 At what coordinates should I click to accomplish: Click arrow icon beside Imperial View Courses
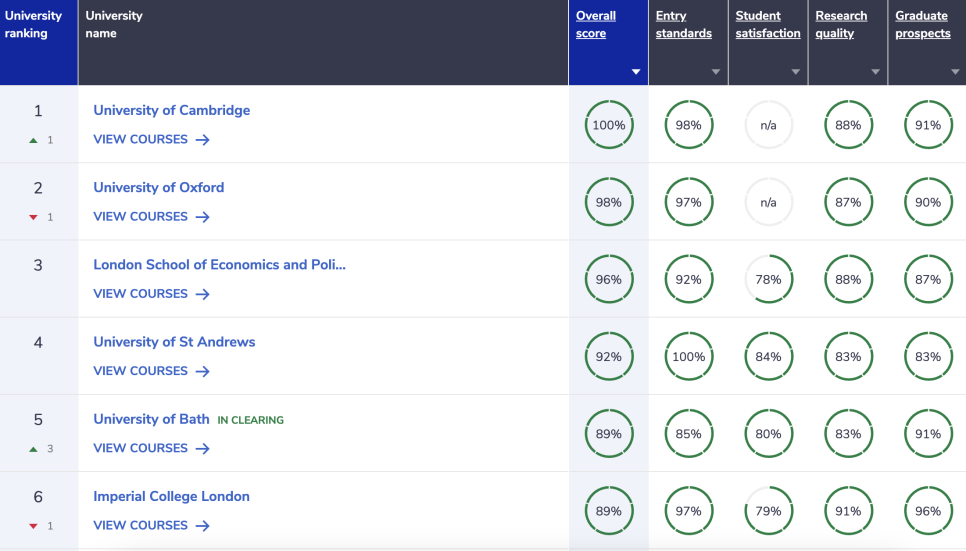pyautogui.click(x=203, y=526)
